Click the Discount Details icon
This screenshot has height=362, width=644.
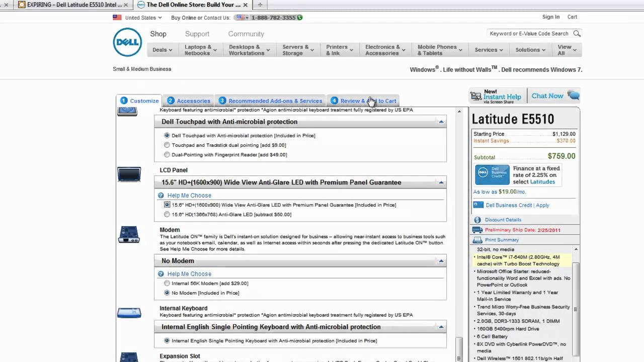477,220
